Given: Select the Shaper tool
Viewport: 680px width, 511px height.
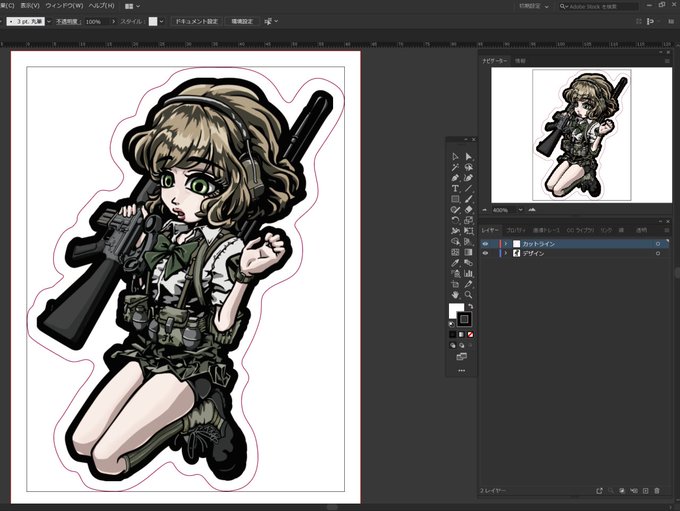Looking at the screenshot, I should 455,210.
